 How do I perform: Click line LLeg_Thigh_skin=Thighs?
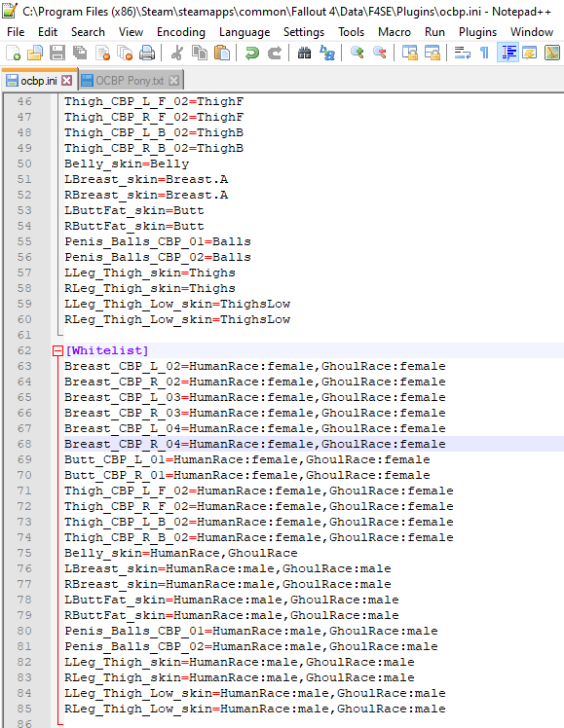[150, 273]
